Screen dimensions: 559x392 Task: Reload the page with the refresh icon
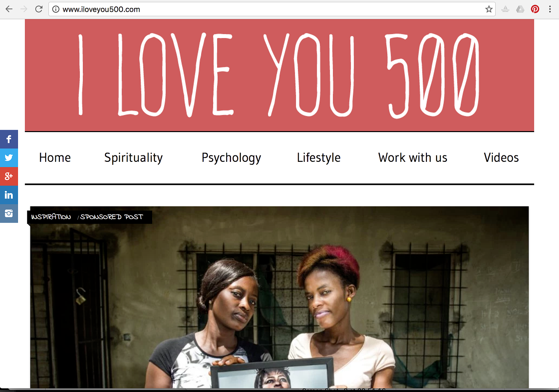click(x=39, y=9)
